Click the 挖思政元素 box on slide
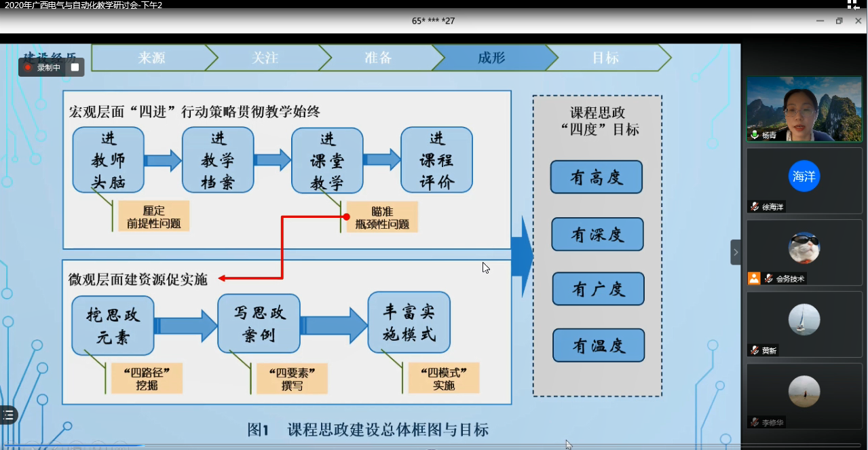The width and height of the screenshot is (868, 450). [x=113, y=324]
